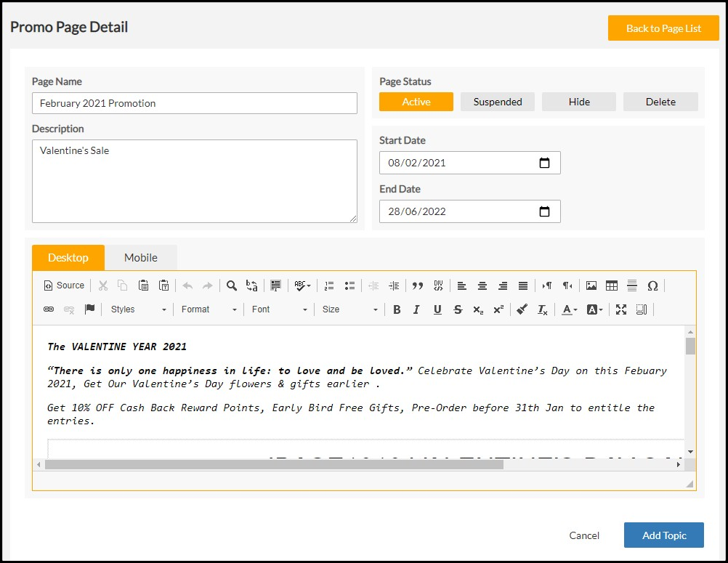Viewport: 728px width, 563px height.
Task: Toggle underline formatting
Action: (x=437, y=309)
